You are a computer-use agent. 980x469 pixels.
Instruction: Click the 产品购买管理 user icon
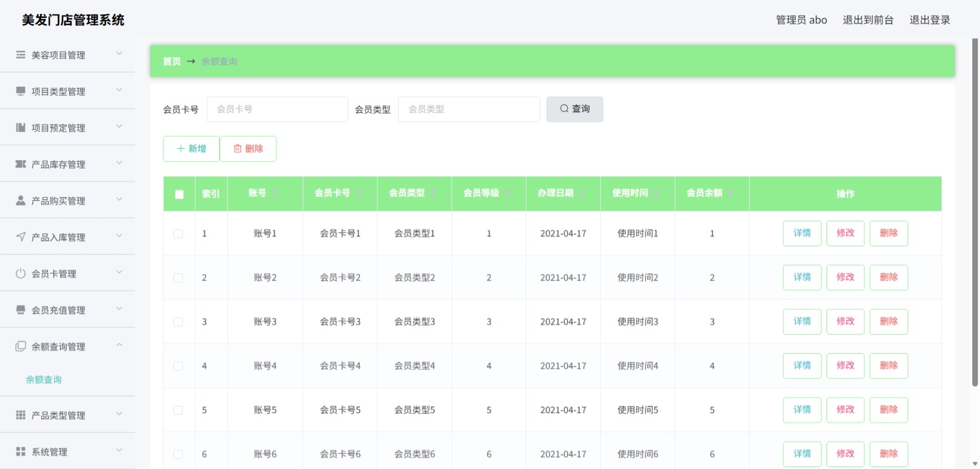[21, 200]
